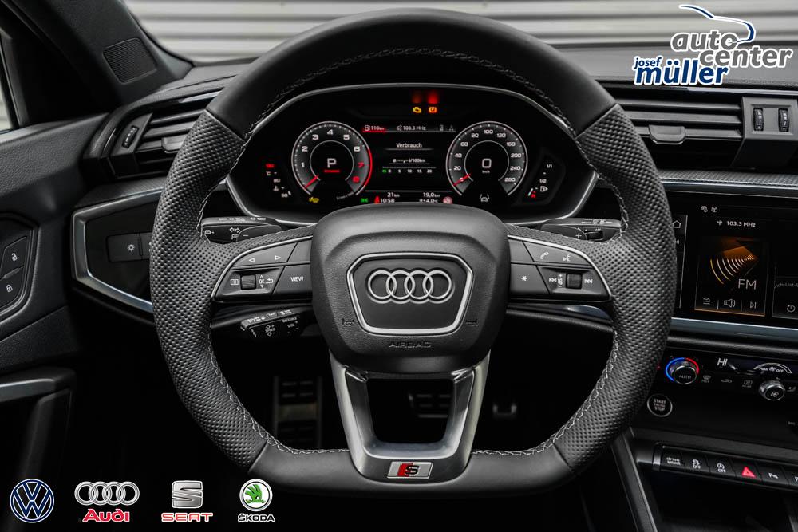
Task: Click the 19,0 km trip reading in the cluster
Action: click(431, 195)
